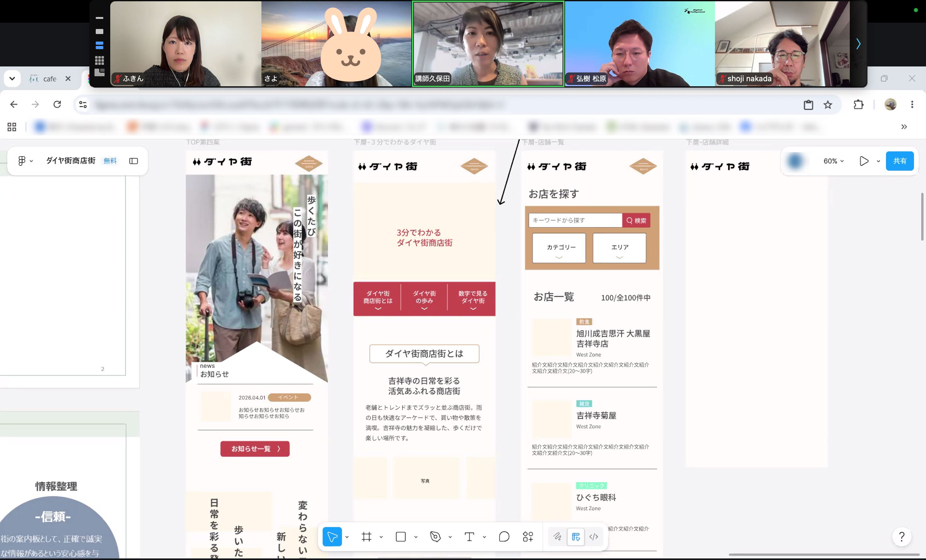Exit Zoom minimized view icon
926x560 pixels.
coord(100,72)
